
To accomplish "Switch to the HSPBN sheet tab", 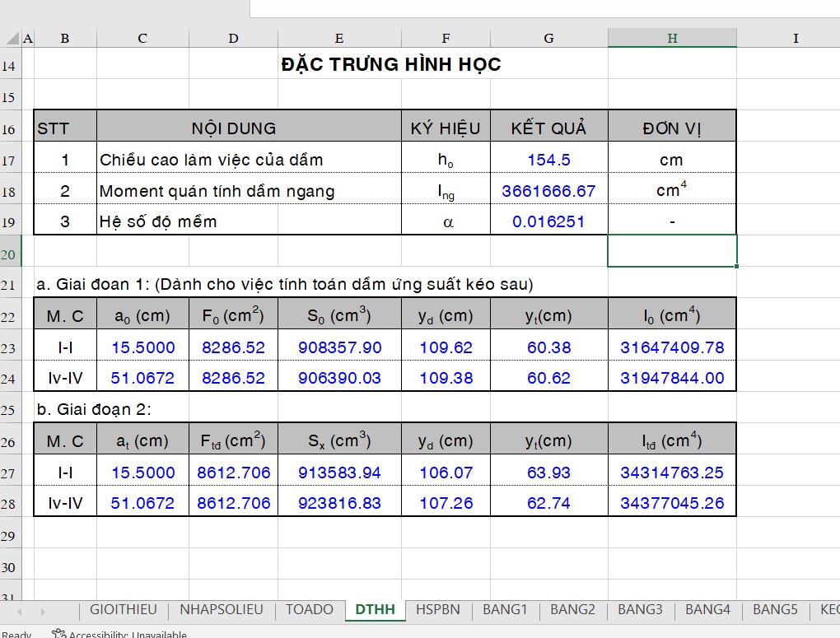I will pyautogui.click(x=437, y=610).
